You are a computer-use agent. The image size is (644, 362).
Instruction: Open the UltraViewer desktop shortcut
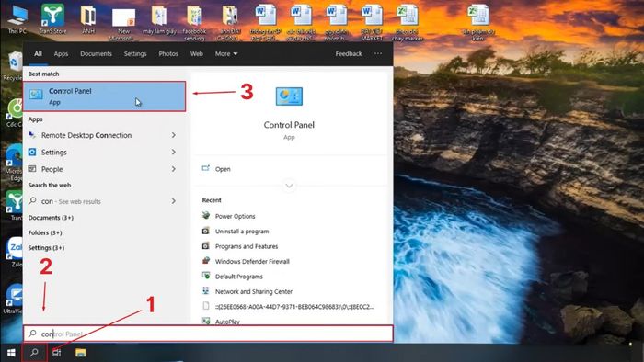(x=14, y=298)
